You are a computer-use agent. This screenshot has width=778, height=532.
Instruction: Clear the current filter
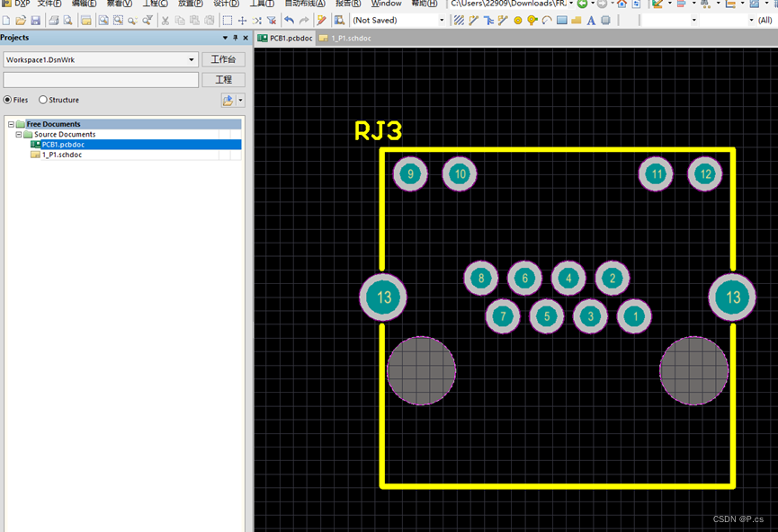click(x=272, y=21)
